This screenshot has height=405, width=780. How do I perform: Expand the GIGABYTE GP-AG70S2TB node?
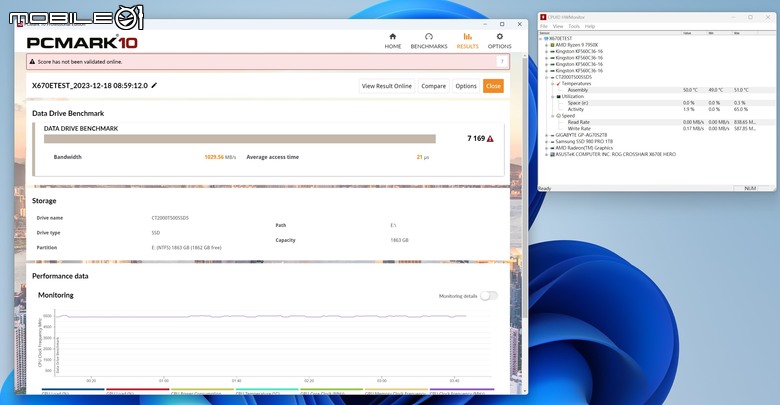(x=546, y=135)
